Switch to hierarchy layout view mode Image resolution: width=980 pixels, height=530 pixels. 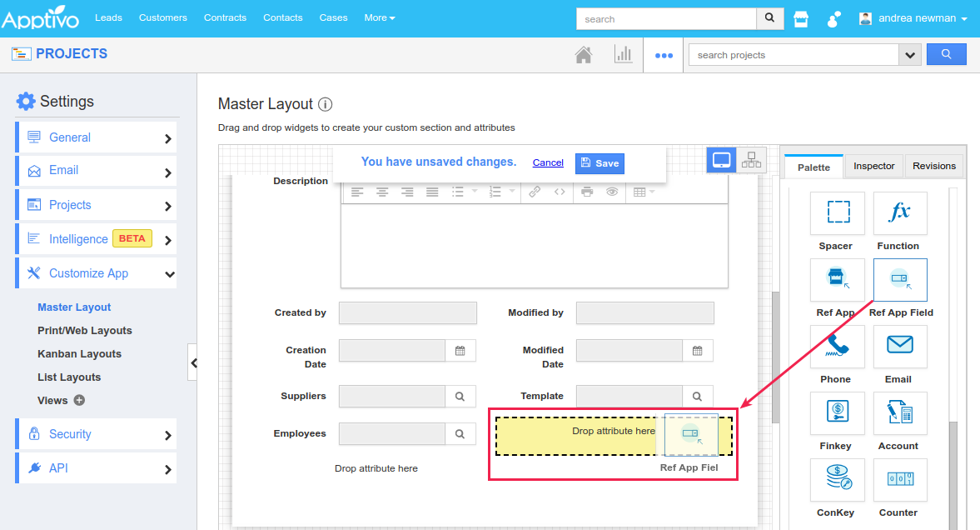(750, 159)
